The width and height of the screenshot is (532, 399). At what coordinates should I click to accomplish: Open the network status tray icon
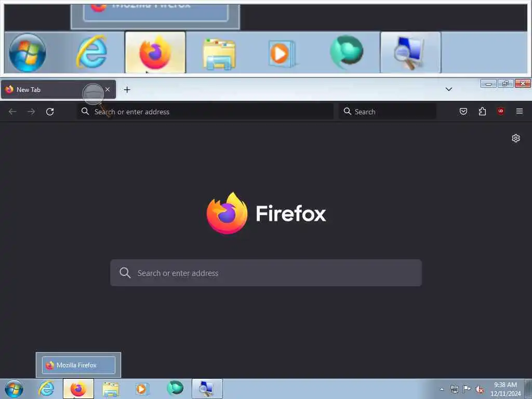pyautogui.click(x=455, y=389)
